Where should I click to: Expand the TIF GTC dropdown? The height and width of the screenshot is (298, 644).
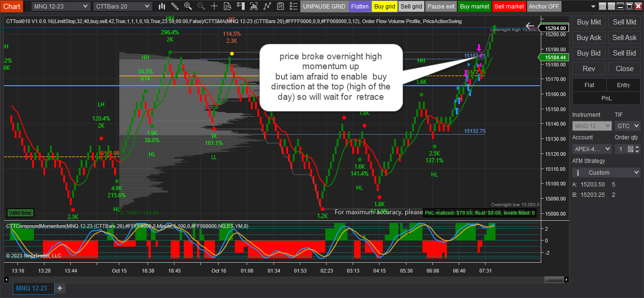point(627,126)
